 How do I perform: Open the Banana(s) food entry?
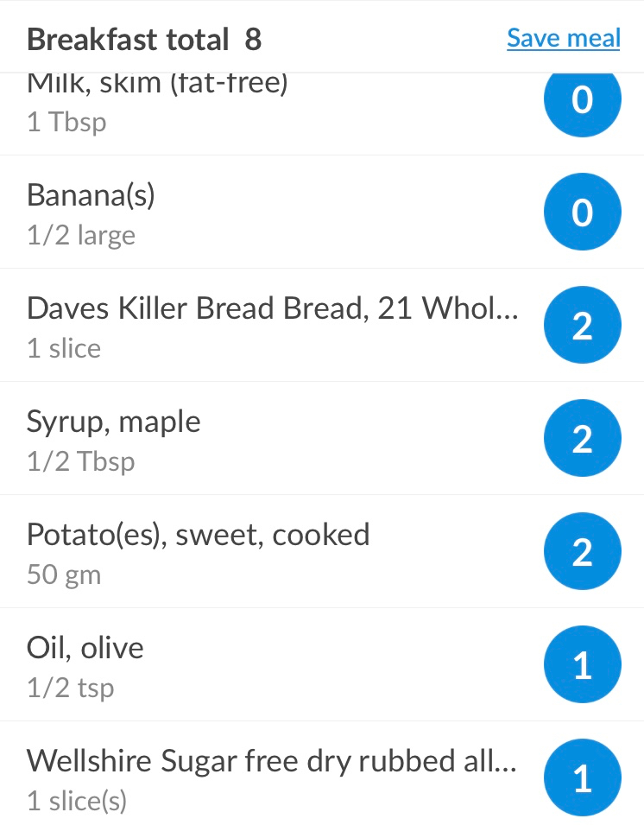322,212
